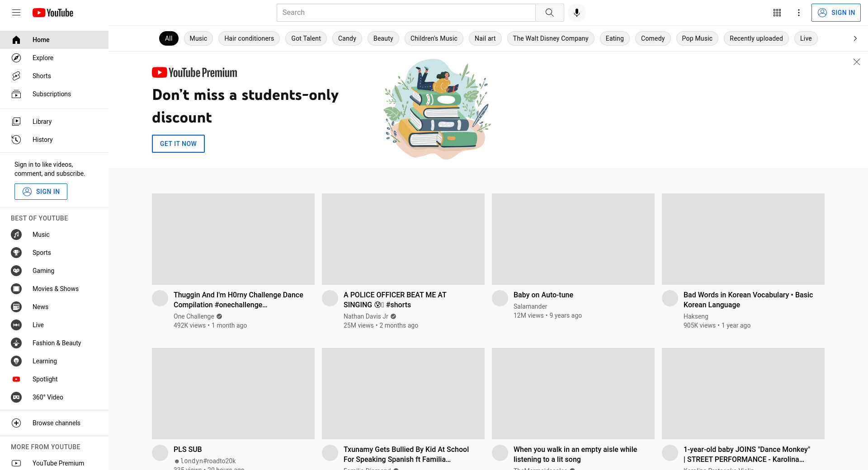The image size is (868, 470).
Task: Open empty aisle lit song title
Action: (575, 454)
